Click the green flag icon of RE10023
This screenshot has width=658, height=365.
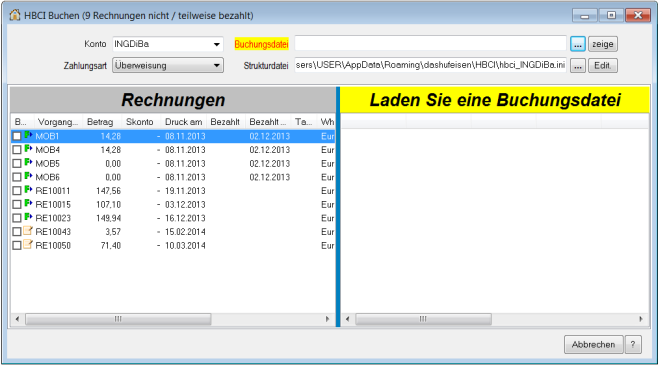point(28,217)
